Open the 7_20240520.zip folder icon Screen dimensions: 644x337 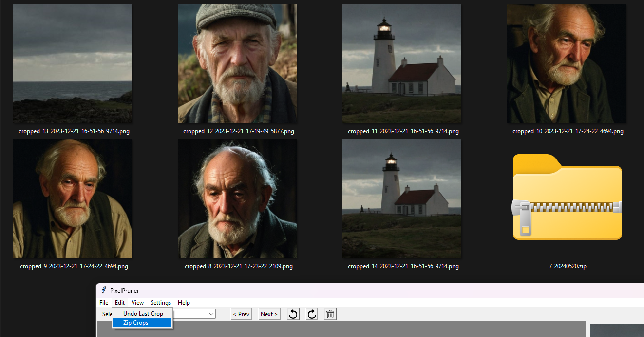567,198
